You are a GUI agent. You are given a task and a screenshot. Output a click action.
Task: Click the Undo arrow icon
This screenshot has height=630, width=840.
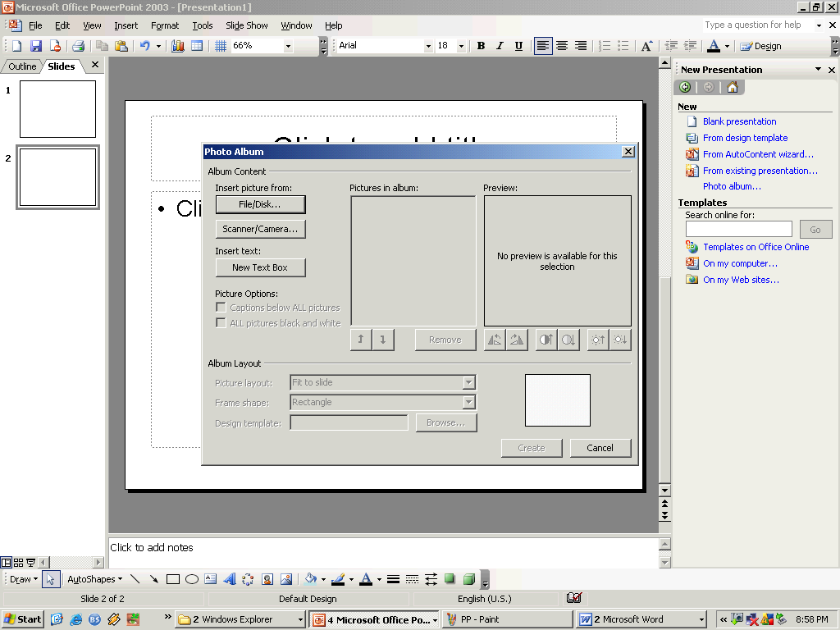pos(144,46)
